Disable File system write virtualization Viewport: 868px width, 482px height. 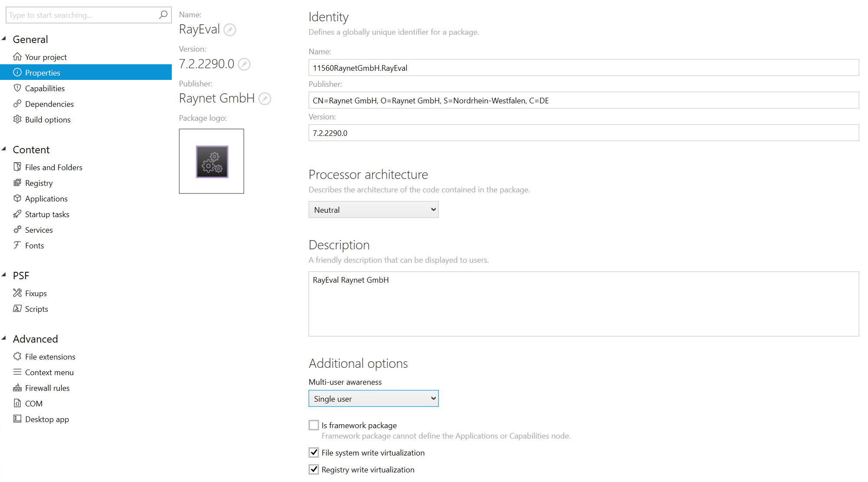313,452
